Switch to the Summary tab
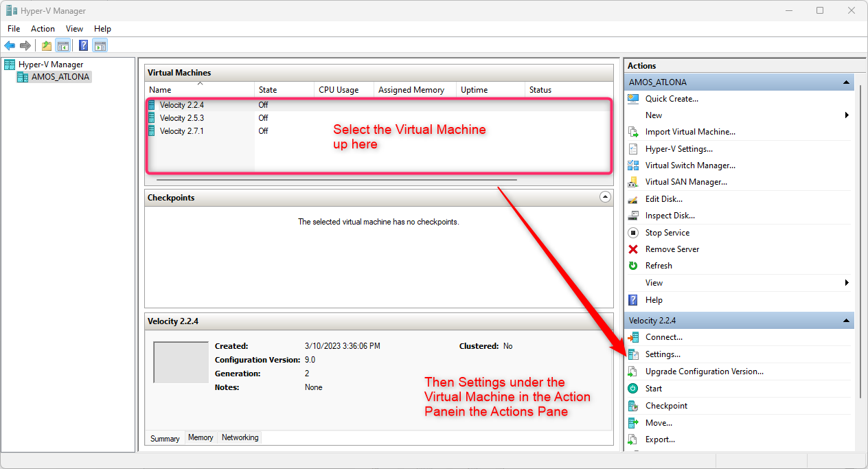 pos(165,438)
